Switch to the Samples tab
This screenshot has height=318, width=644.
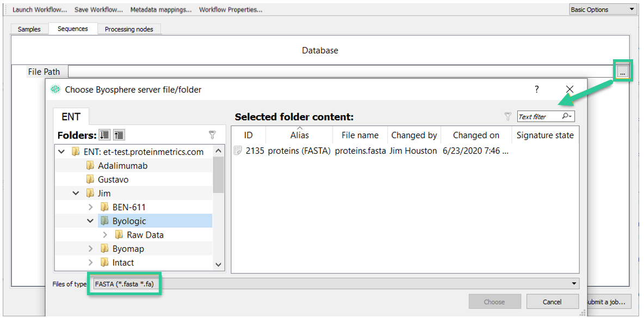click(x=29, y=29)
